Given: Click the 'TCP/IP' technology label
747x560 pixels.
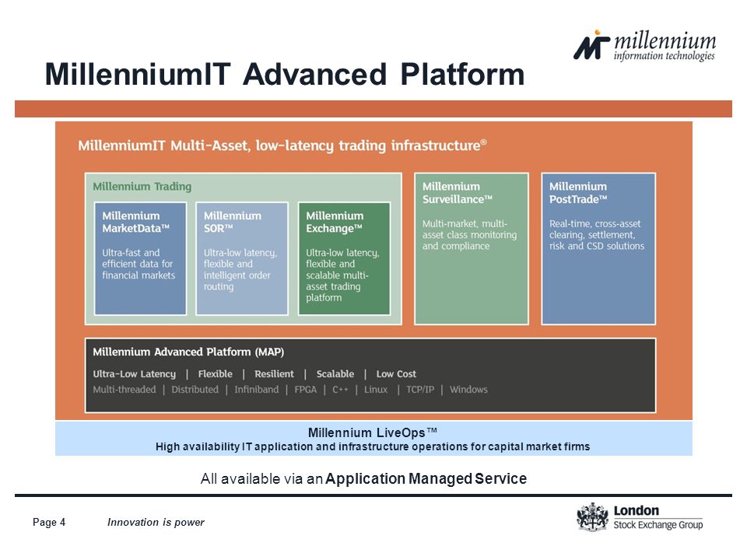Looking at the screenshot, I should (419, 390).
